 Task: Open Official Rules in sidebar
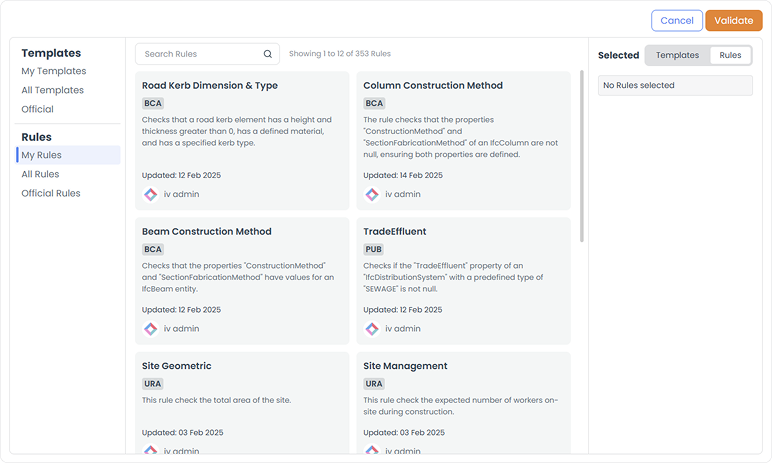(51, 193)
